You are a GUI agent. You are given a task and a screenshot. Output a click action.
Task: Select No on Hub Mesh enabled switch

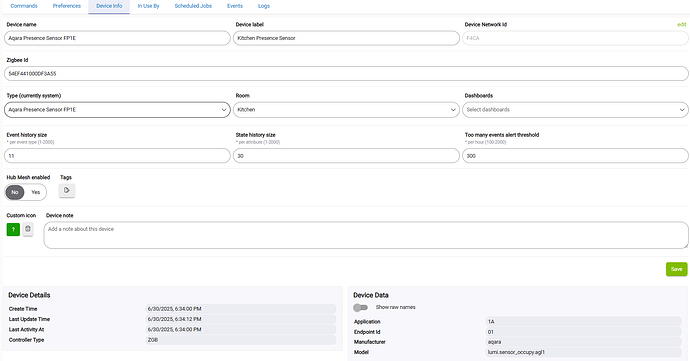(15, 192)
